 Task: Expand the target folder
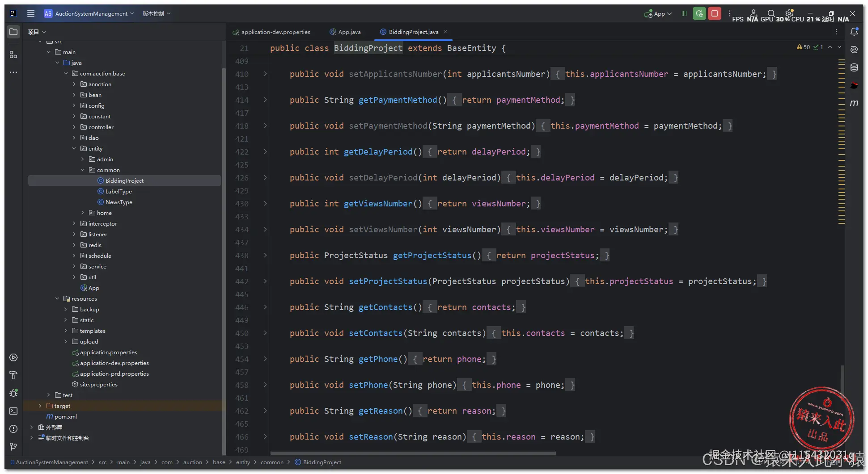tap(40, 406)
